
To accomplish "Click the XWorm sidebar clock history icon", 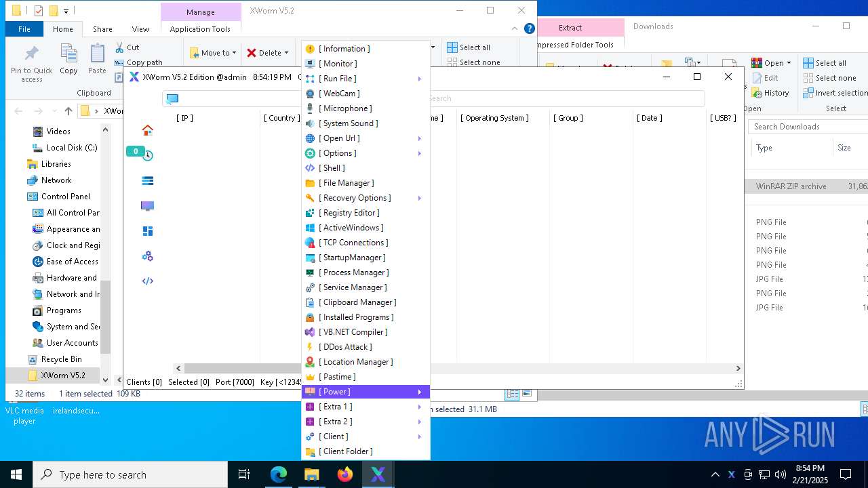I will click(147, 155).
